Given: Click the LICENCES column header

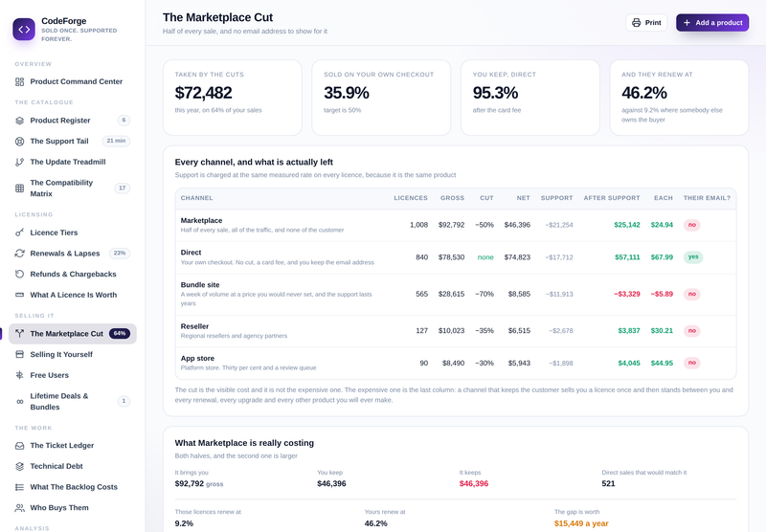Looking at the screenshot, I should pos(411,198).
